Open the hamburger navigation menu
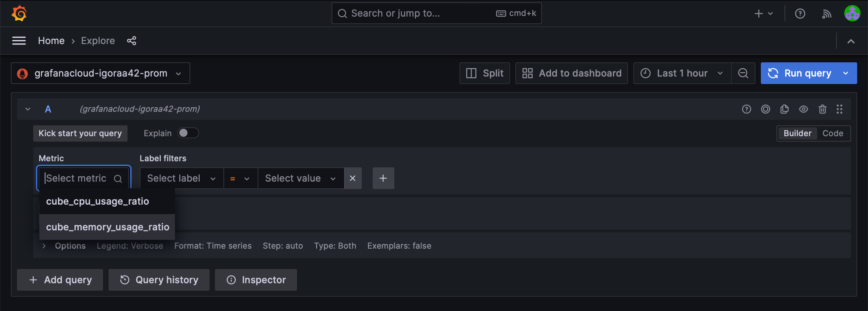Image resolution: width=868 pixels, height=311 pixels. (x=19, y=41)
